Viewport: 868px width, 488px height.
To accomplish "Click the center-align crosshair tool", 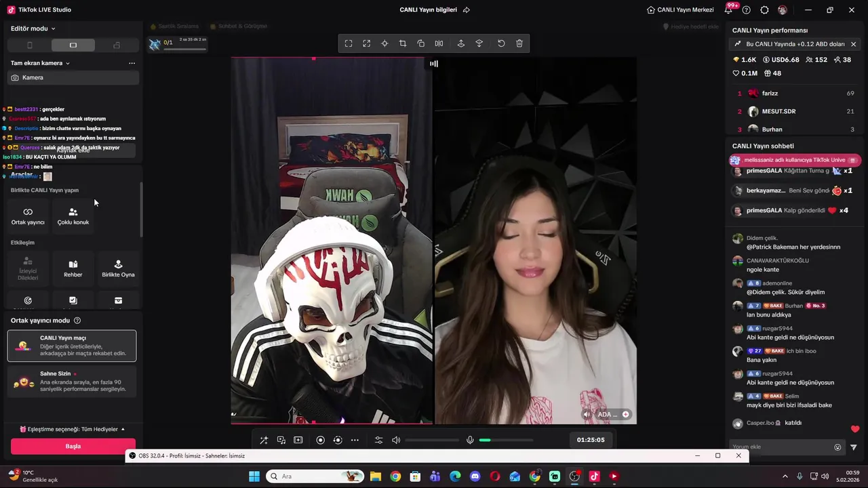I will point(384,43).
